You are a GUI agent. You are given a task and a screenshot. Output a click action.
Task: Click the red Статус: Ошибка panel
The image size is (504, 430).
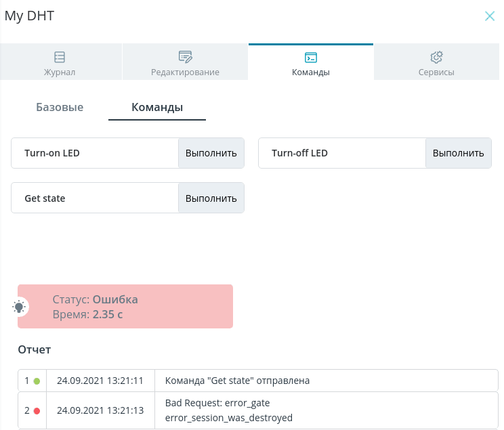tap(125, 306)
